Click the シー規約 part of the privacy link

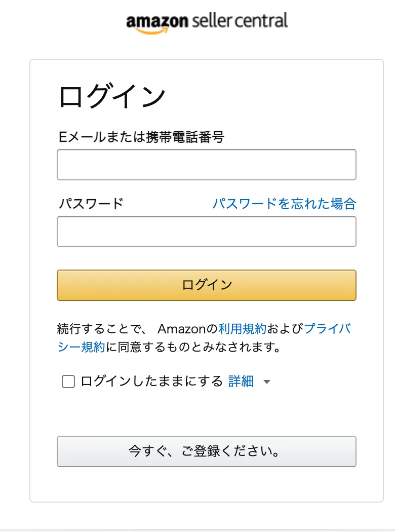click(81, 347)
